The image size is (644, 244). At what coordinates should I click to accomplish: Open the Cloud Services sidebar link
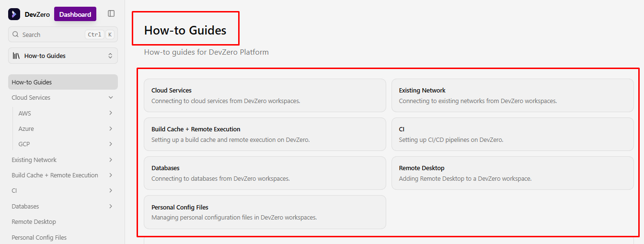point(31,98)
